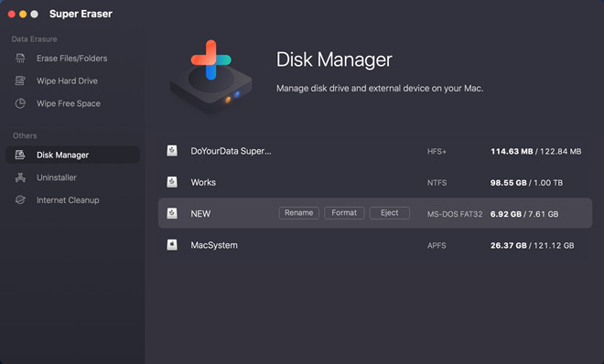Click the Data Erasure section heading
Viewport: 604px width, 364px height.
click(x=34, y=39)
